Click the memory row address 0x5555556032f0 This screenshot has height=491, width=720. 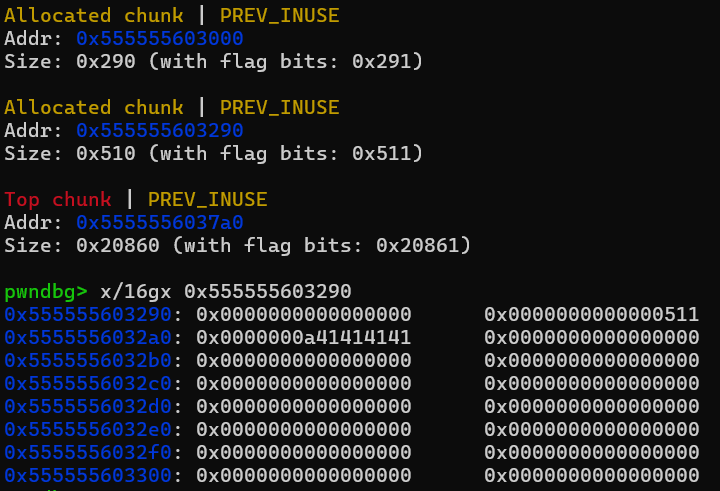(88, 452)
